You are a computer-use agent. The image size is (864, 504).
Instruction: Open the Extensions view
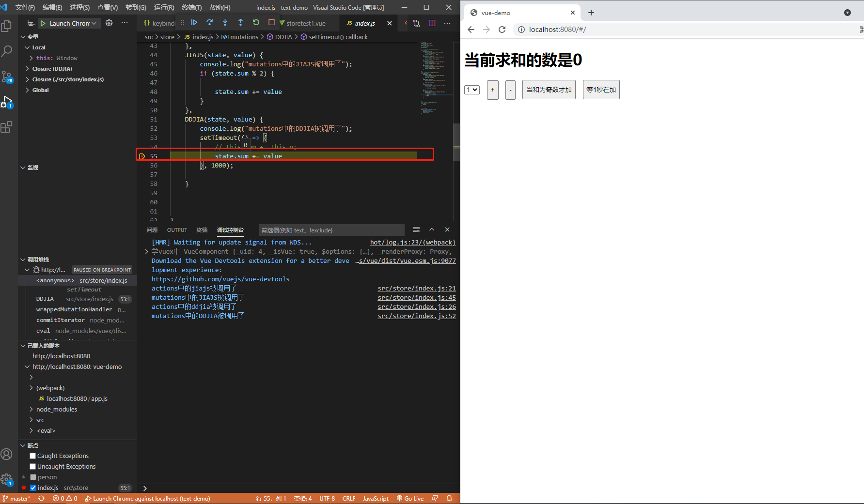[7, 127]
